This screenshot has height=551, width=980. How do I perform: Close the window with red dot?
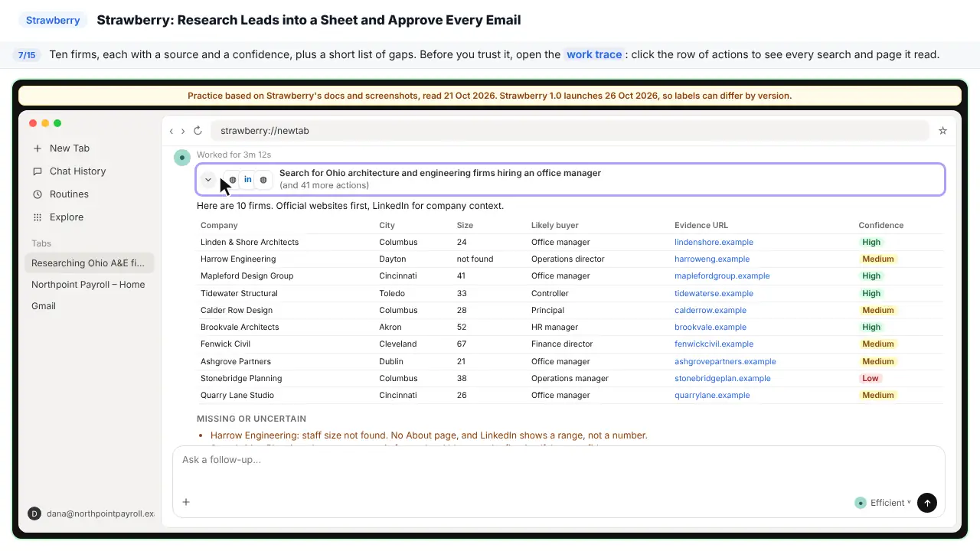tap(33, 123)
